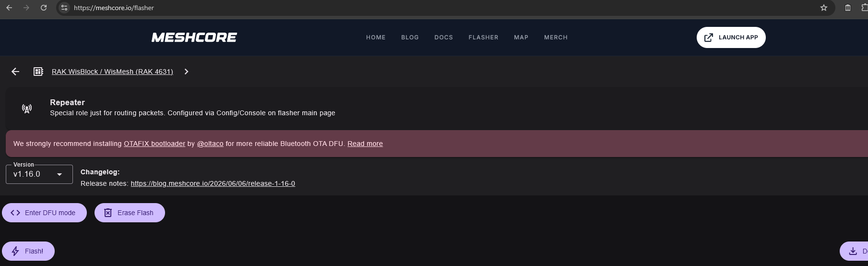Click the partially visible download button
868x266 pixels.
coord(854,251)
